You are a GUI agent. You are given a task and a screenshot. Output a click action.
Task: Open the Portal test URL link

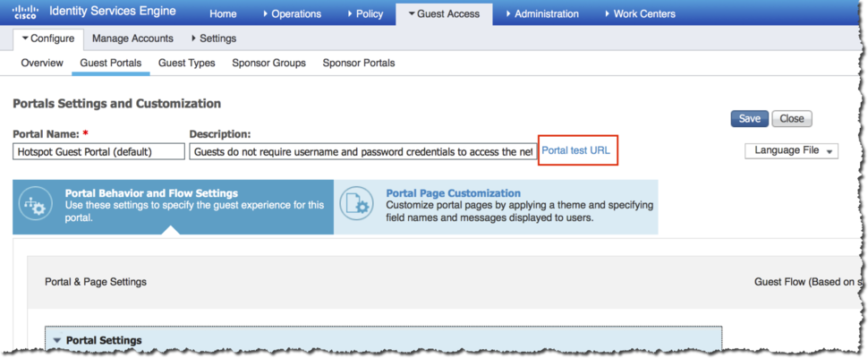[x=575, y=150]
